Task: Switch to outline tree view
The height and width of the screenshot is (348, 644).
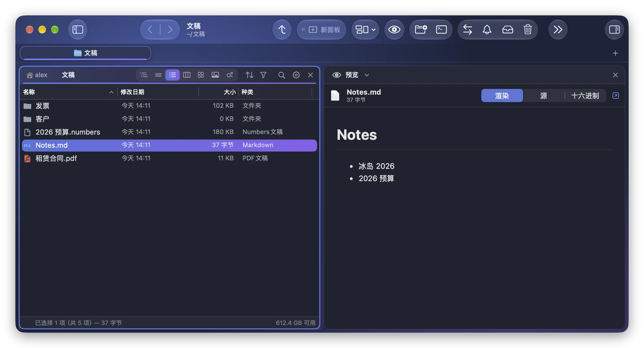Action: 144,75
